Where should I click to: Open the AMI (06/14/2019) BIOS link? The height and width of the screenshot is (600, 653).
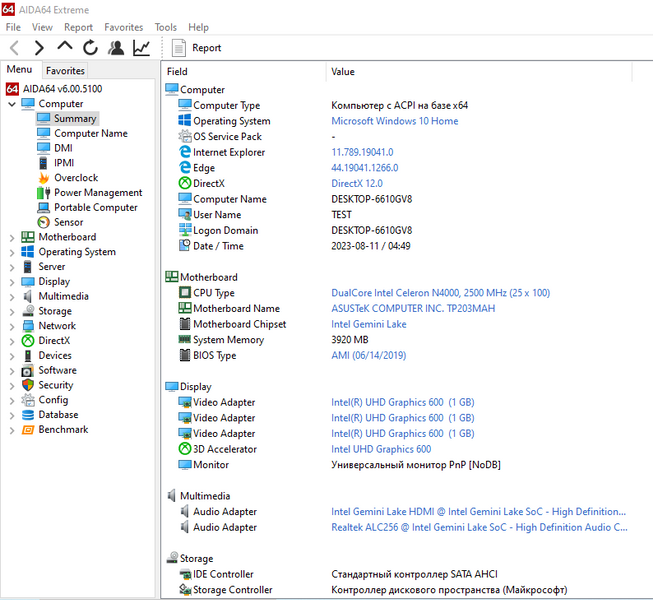369,356
